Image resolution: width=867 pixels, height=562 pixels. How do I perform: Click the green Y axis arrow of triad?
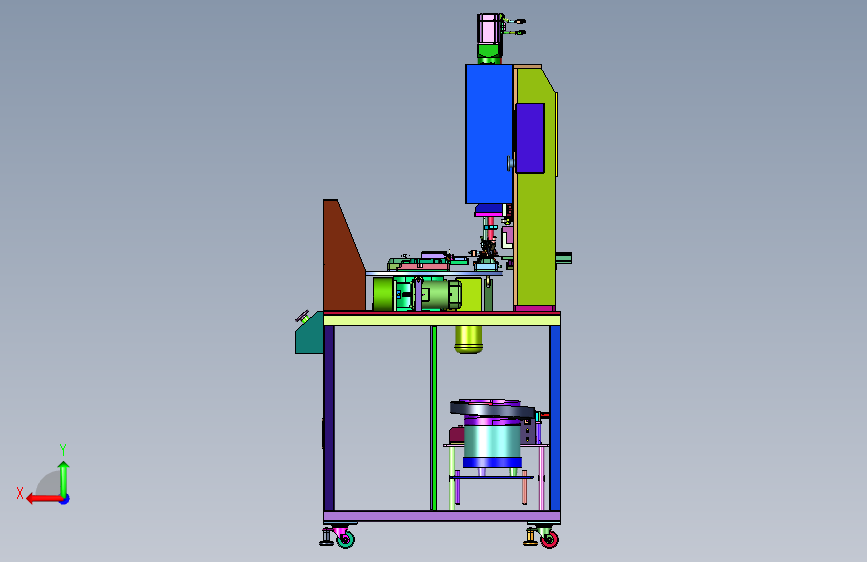pos(64,479)
